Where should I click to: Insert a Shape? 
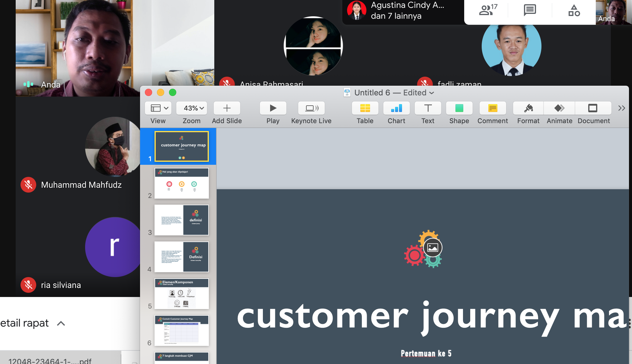click(459, 108)
